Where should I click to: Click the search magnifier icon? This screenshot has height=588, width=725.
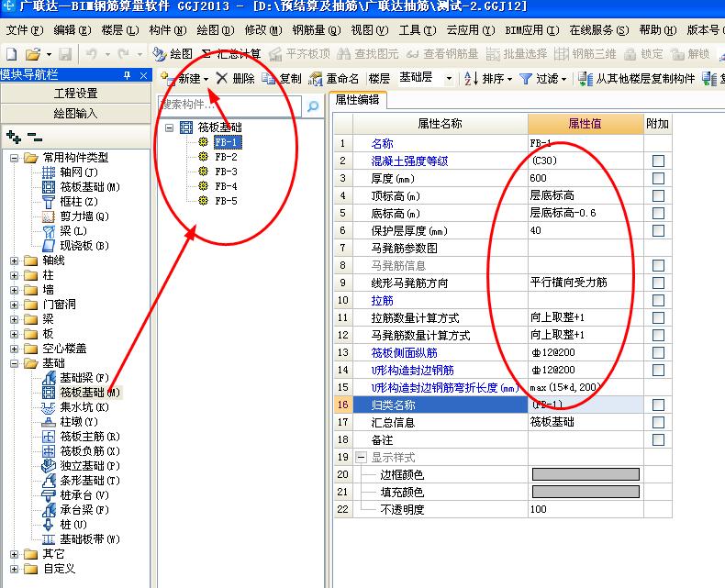(313, 106)
